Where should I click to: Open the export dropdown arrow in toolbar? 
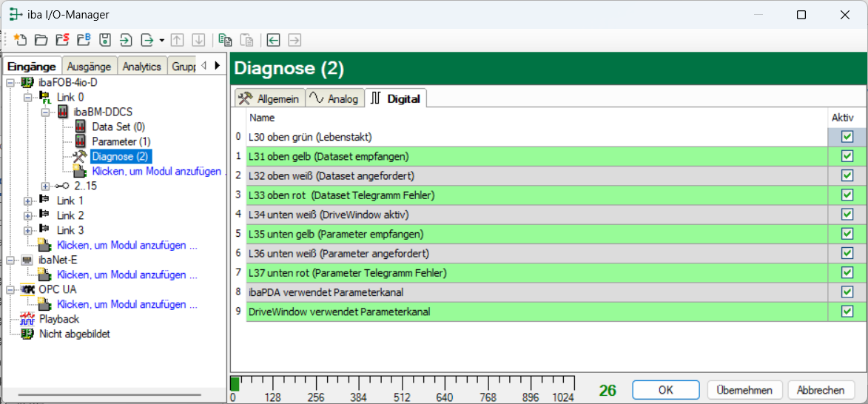click(x=161, y=41)
